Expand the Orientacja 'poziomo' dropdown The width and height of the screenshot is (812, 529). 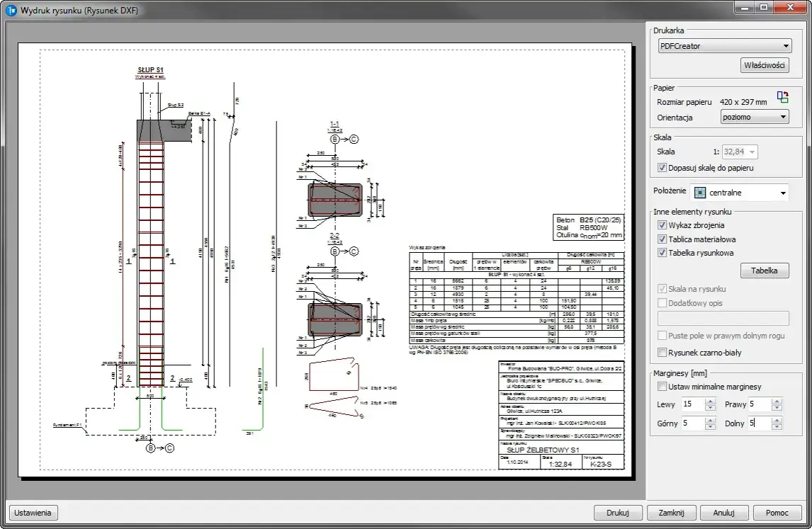point(754,117)
